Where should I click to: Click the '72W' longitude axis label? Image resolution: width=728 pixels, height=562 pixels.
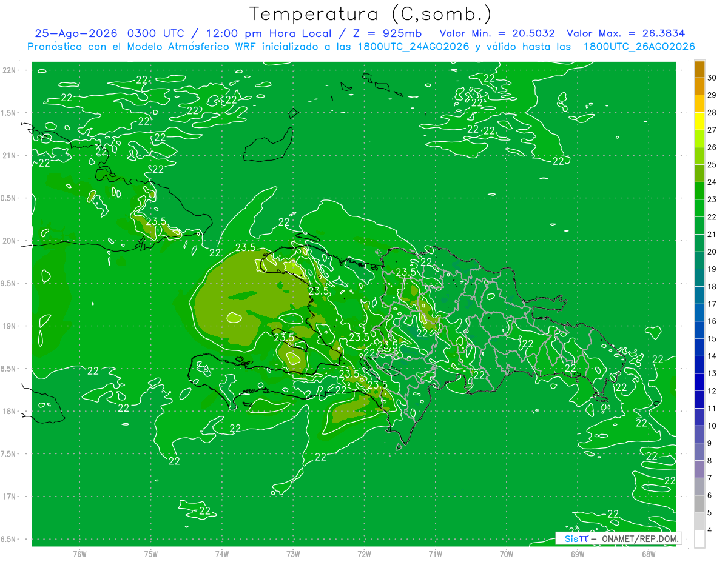click(x=364, y=554)
